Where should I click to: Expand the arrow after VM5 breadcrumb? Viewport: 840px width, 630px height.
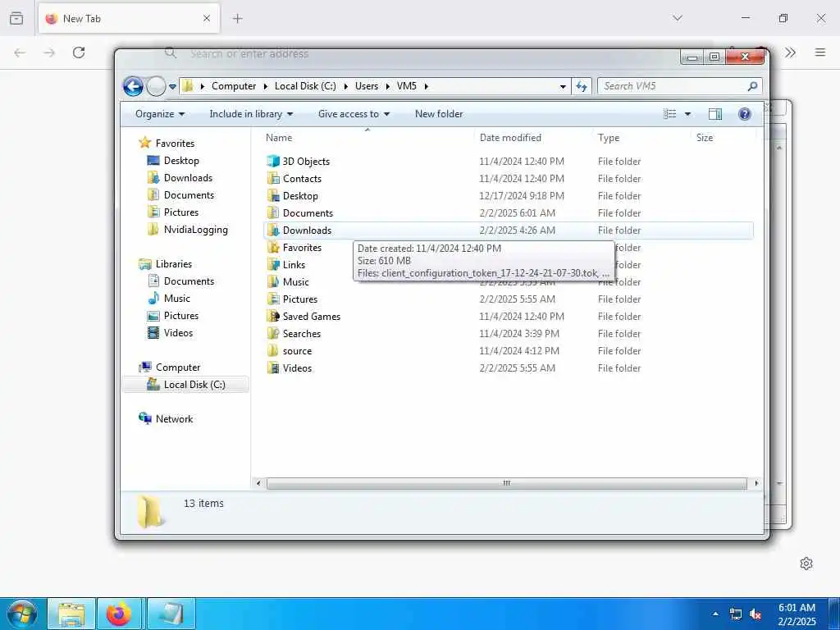tap(427, 86)
